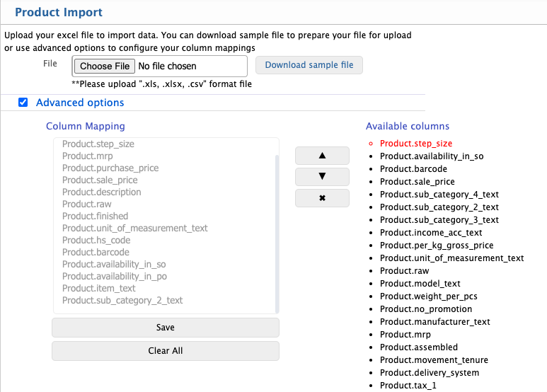Click Product.no_promotion in Available columns
Image resolution: width=547 pixels, height=392 pixels.
[426, 309]
